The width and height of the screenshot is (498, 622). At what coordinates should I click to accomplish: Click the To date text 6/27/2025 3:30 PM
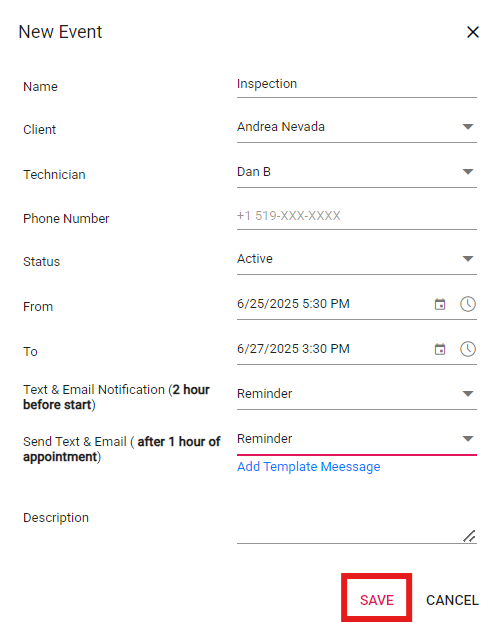click(293, 349)
